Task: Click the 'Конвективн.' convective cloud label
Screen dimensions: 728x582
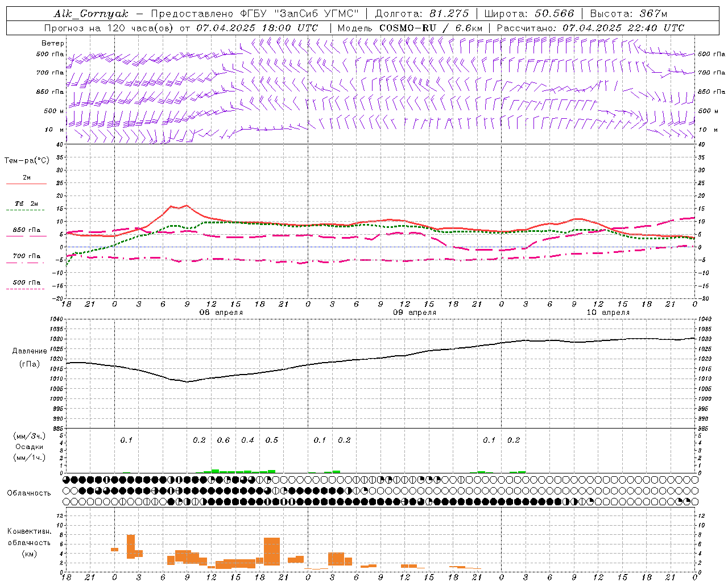Action: 29,531
